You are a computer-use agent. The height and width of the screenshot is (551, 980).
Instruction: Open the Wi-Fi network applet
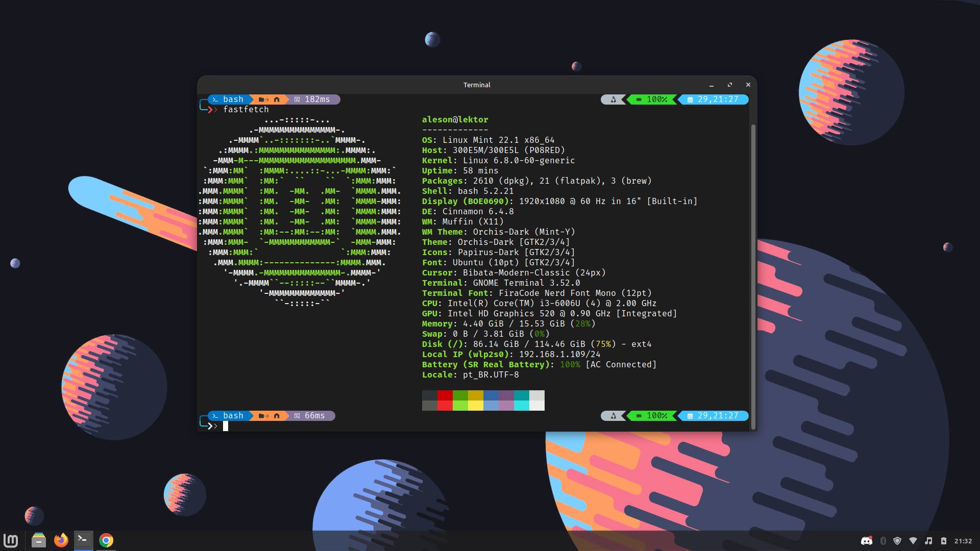pyautogui.click(x=913, y=541)
